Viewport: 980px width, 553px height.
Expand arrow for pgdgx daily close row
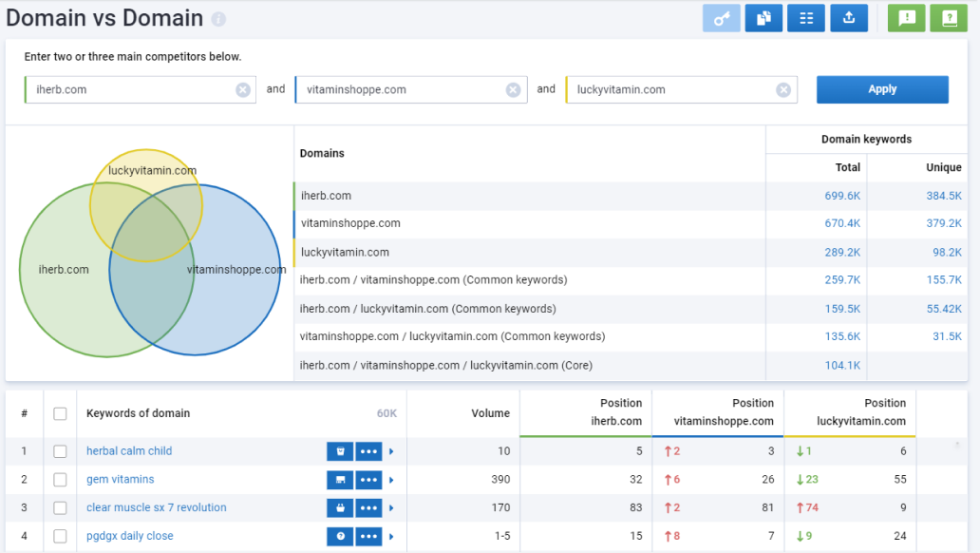(391, 536)
